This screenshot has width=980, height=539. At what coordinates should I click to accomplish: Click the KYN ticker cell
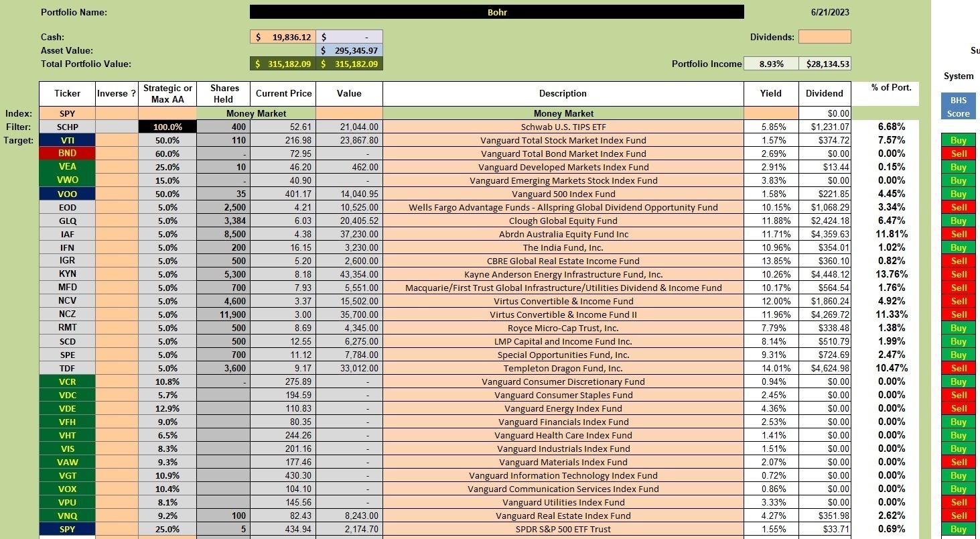[67, 274]
